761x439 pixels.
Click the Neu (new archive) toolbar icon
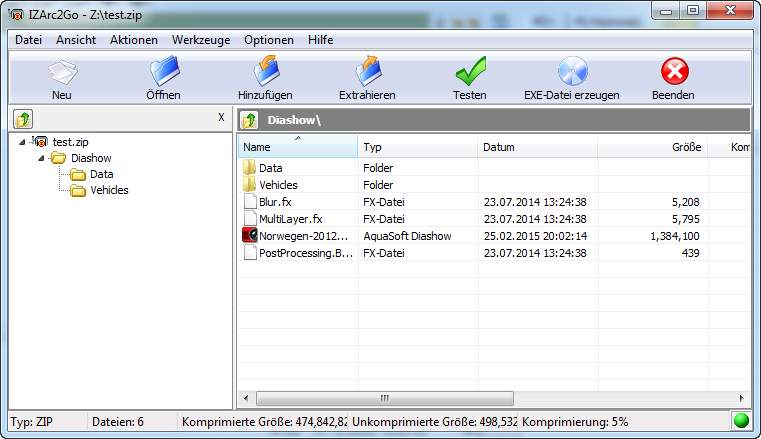[62, 72]
